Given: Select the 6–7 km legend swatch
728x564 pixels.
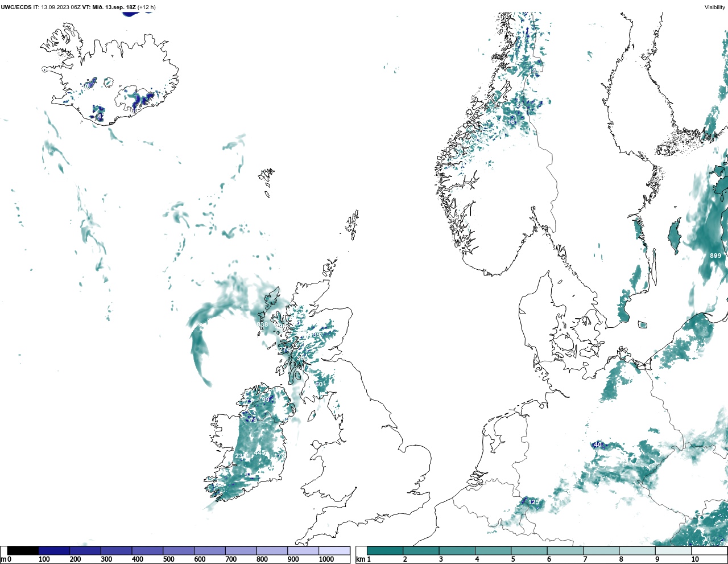Looking at the screenshot, I should [565, 550].
